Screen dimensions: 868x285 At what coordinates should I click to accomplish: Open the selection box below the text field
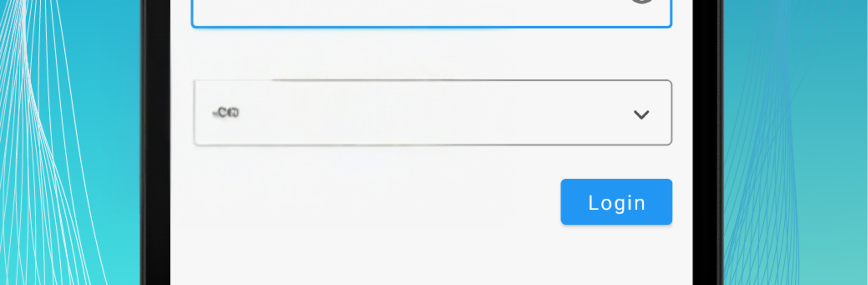tap(433, 113)
